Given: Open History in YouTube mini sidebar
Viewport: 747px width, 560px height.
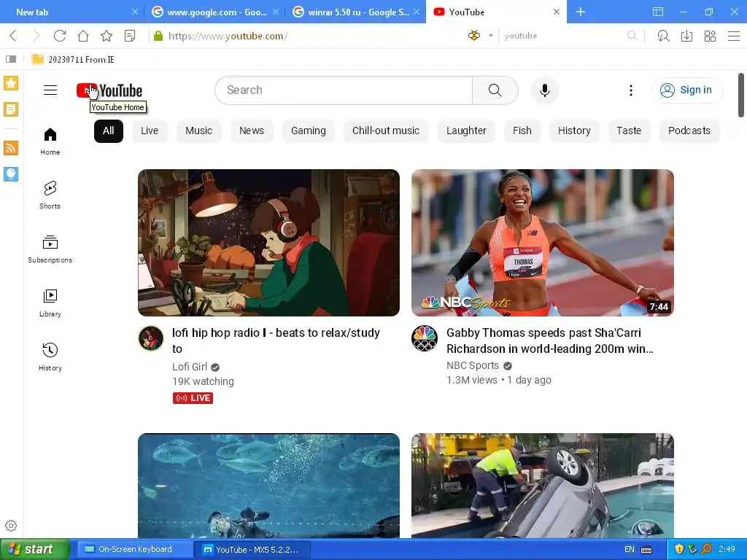Looking at the screenshot, I should pyautogui.click(x=50, y=357).
